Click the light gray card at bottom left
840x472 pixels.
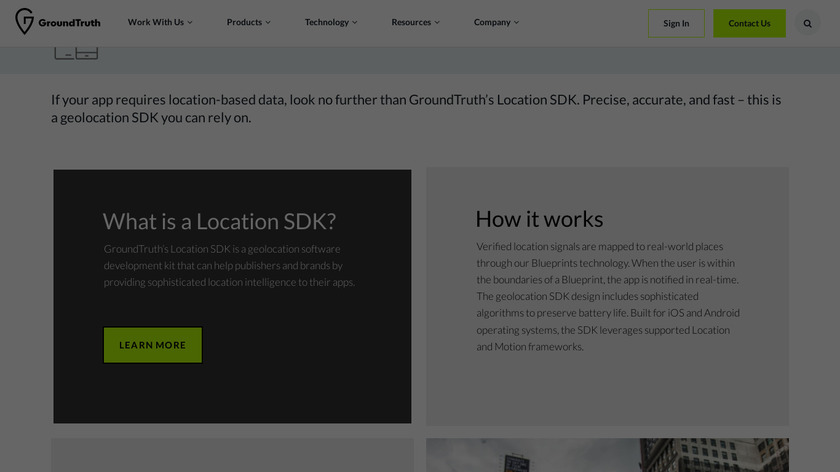pos(232,455)
